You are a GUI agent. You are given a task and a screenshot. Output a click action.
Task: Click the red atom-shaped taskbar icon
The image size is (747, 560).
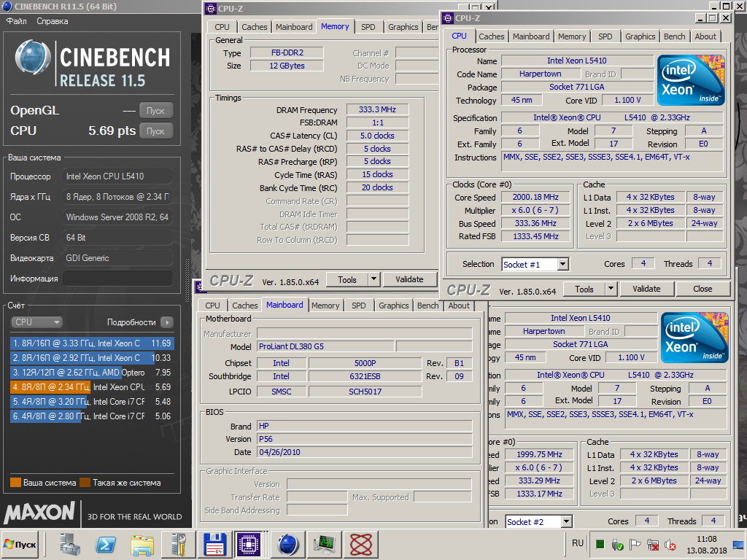click(x=360, y=544)
